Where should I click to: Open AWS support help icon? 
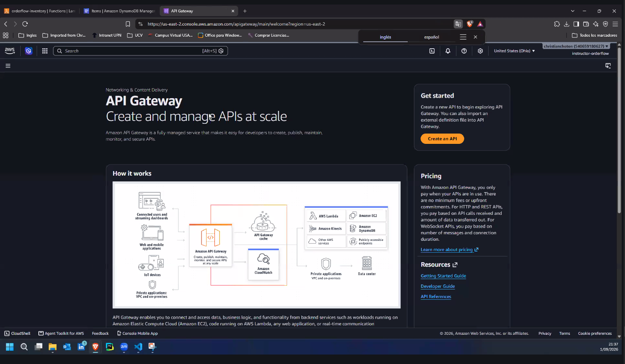(x=464, y=51)
